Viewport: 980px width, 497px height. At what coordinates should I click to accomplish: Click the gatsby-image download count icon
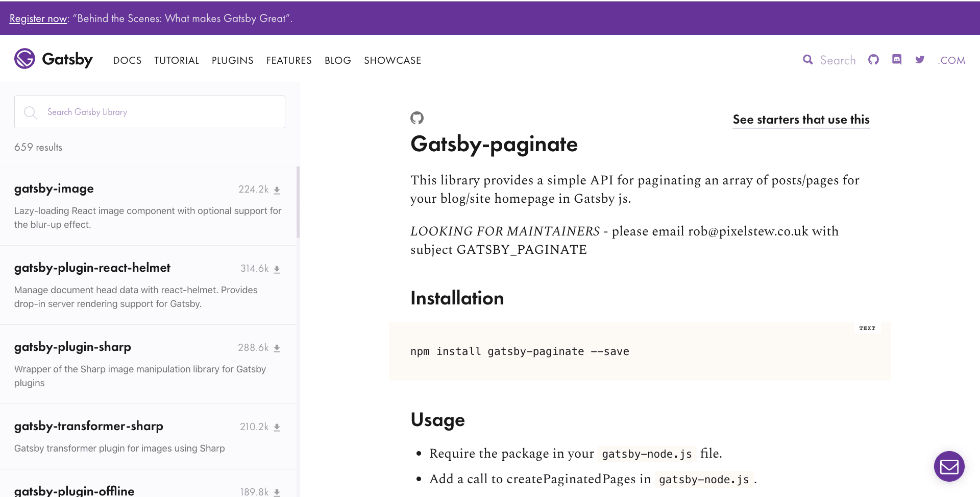pyautogui.click(x=277, y=190)
